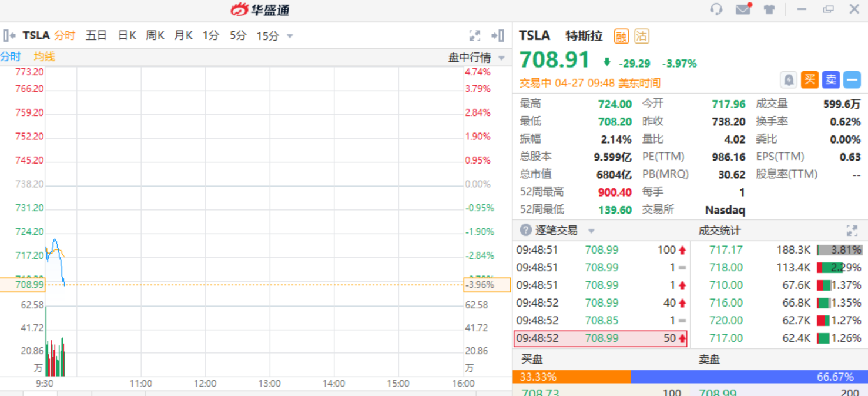Switch to the 日K chart tab
Viewport: 868px width, 396px height.
(x=127, y=36)
